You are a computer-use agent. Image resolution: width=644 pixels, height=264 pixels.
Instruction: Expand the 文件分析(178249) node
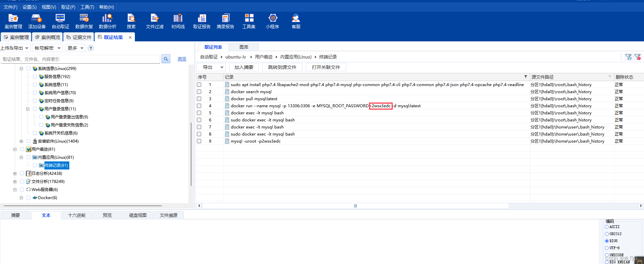point(15,182)
